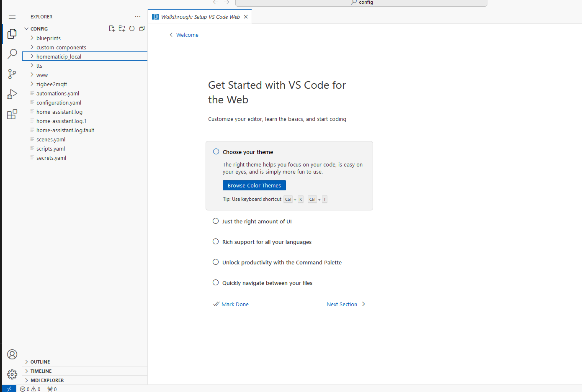The width and height of the screenshot is (582, 392).
Task: Open the Manage gear menu
Action: coord(12,374)
